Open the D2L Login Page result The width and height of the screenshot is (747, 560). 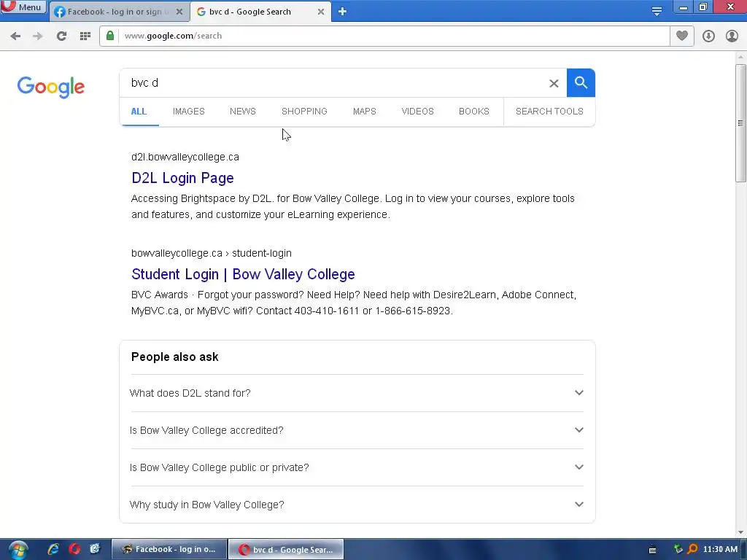click(182, 178)
